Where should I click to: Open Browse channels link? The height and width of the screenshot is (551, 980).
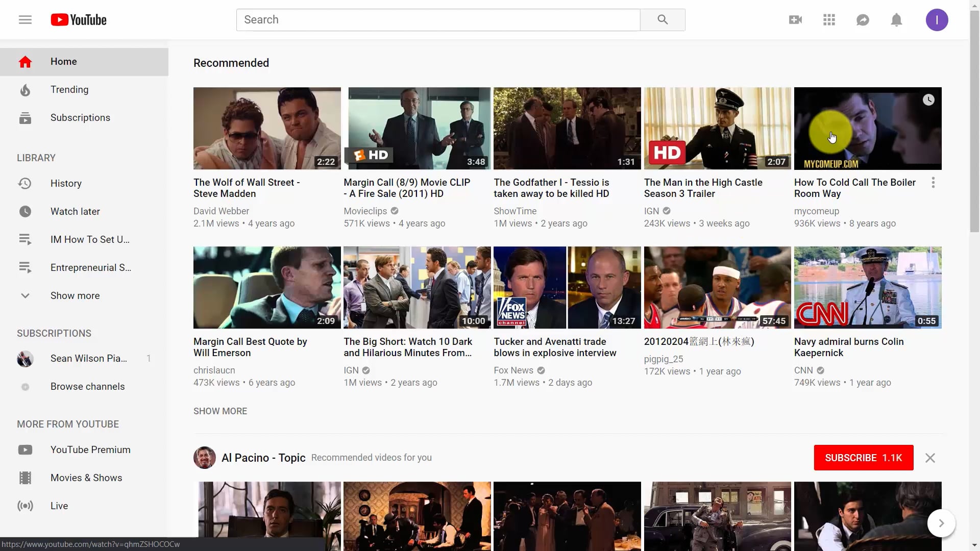[x=84, y=386]
